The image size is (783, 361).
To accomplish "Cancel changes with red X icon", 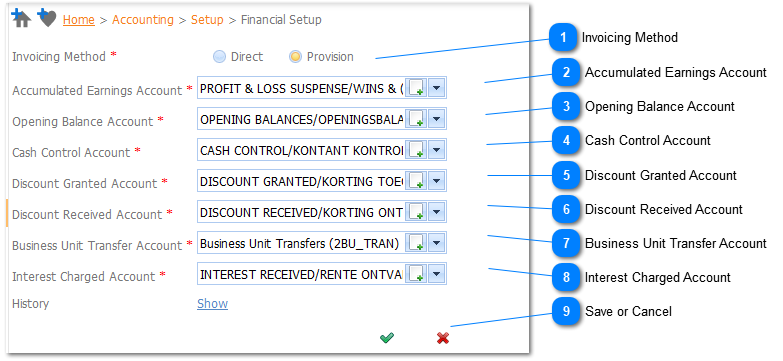I will pyautogui.click(x=442, y=338).
